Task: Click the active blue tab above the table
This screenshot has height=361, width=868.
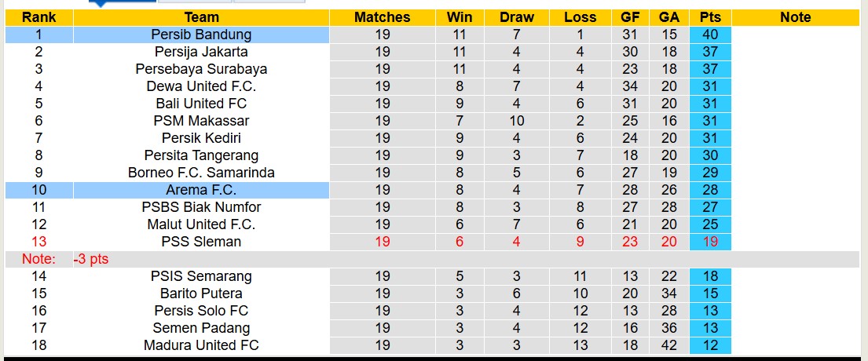Action: click(122, 2)
